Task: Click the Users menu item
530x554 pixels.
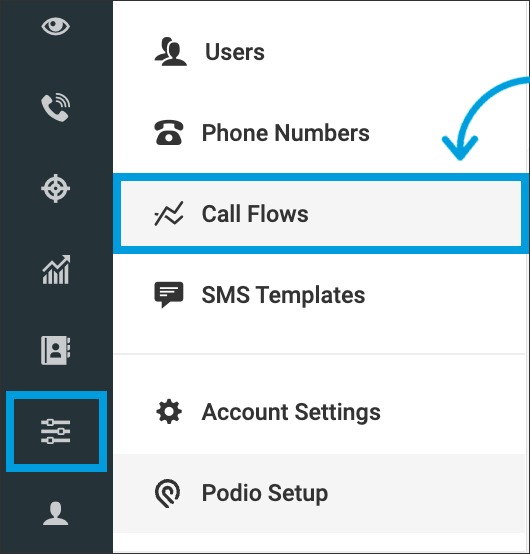Action: coord(320,52)
